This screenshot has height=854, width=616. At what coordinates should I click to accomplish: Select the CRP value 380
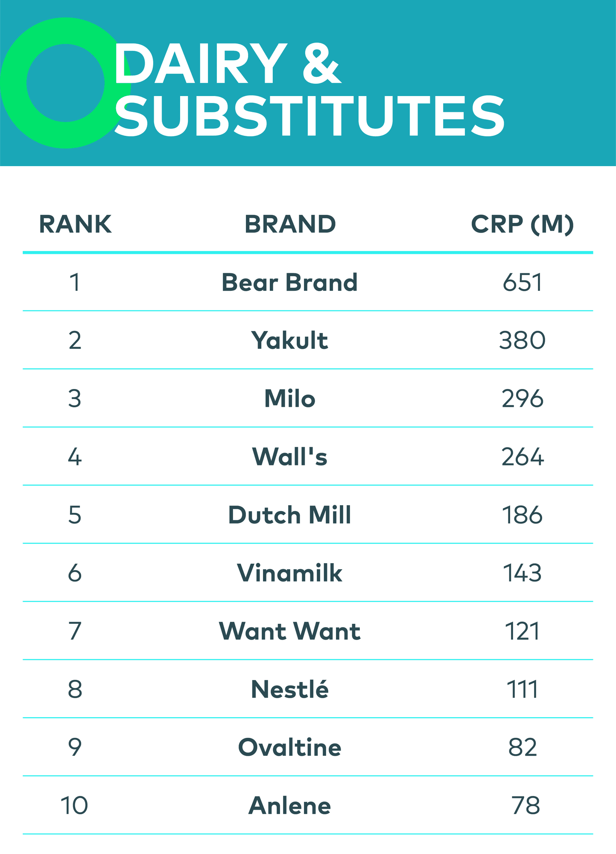point(522,341)
